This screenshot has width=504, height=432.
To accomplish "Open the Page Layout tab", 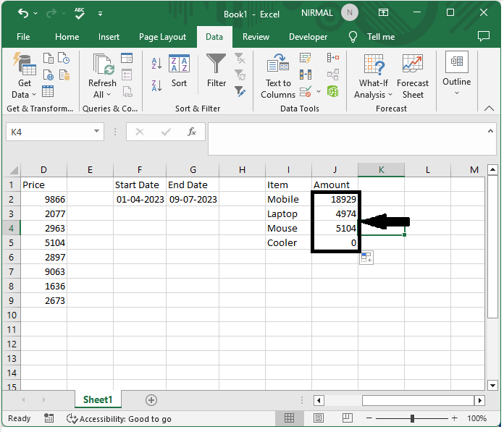I will [x=162, y=37].
